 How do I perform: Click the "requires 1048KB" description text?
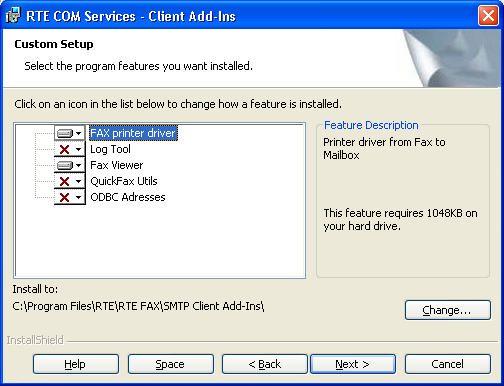click(x=400, y=220)
